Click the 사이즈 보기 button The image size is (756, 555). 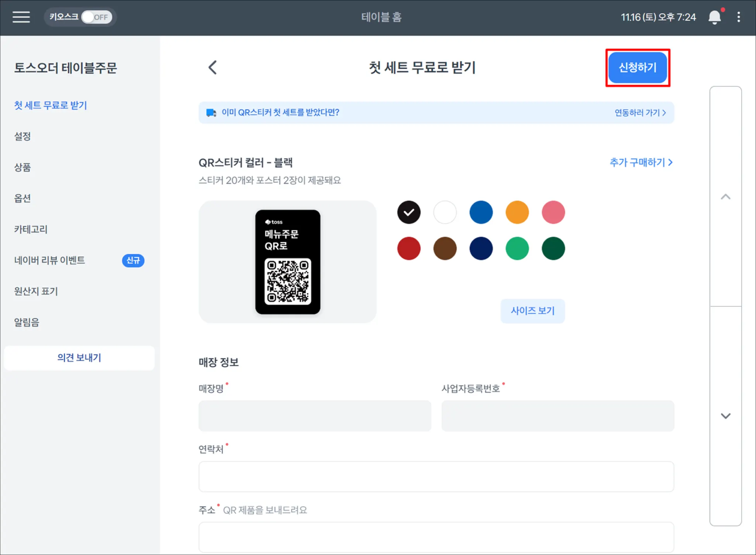pyautogui.click(x=532, y=311)
